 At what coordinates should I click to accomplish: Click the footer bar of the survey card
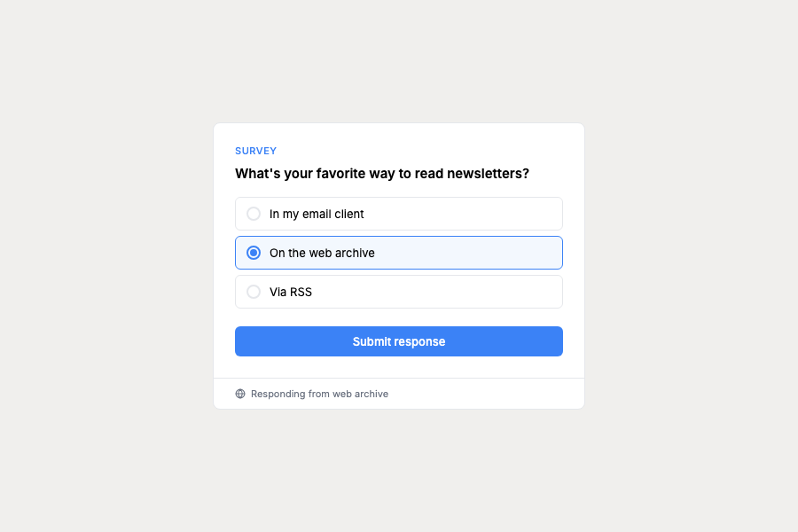[x=398, y=394]
